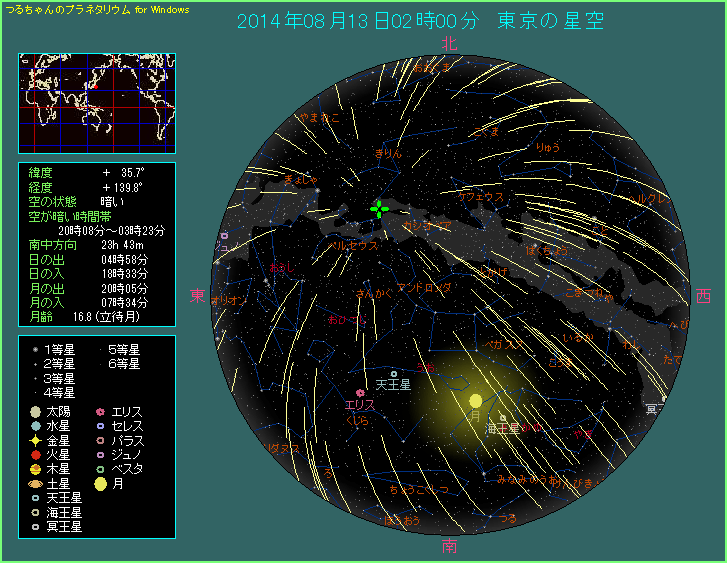Image resolution: width=727 pixels, height=563 pixels.
Task: Select the red Mars (火星) legend icon
Action: [35, 454]
